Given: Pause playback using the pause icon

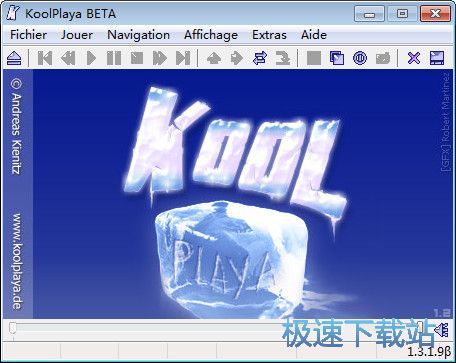Looking at the screenshot, I should click(x=114, y=58).
